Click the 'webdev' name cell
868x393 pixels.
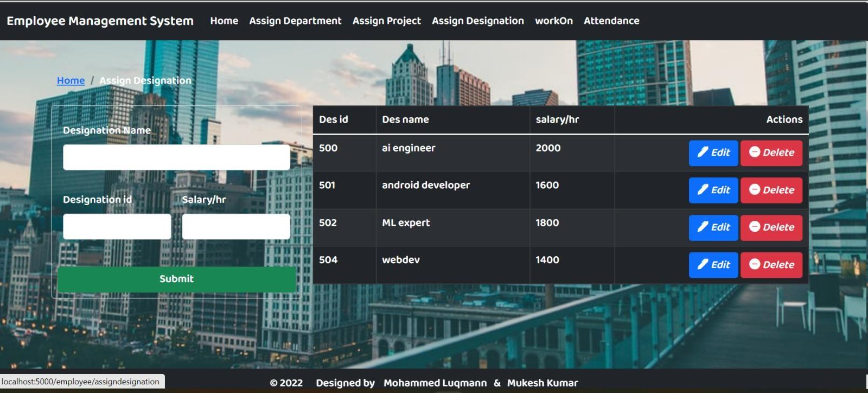(453, 265)
